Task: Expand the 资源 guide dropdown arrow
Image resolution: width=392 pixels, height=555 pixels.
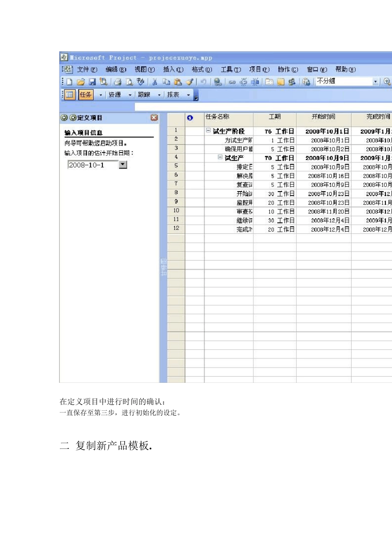Action: pos(130,95)
